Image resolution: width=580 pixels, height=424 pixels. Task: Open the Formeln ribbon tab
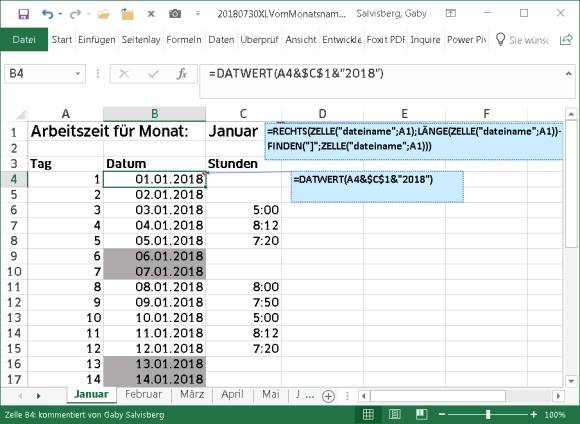183,40
